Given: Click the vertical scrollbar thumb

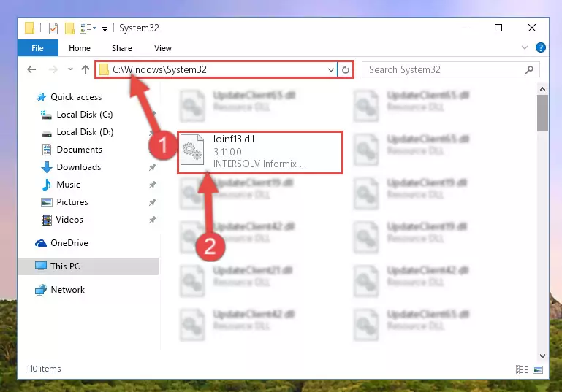Looking at the screenshot, I should coord(543,113).
